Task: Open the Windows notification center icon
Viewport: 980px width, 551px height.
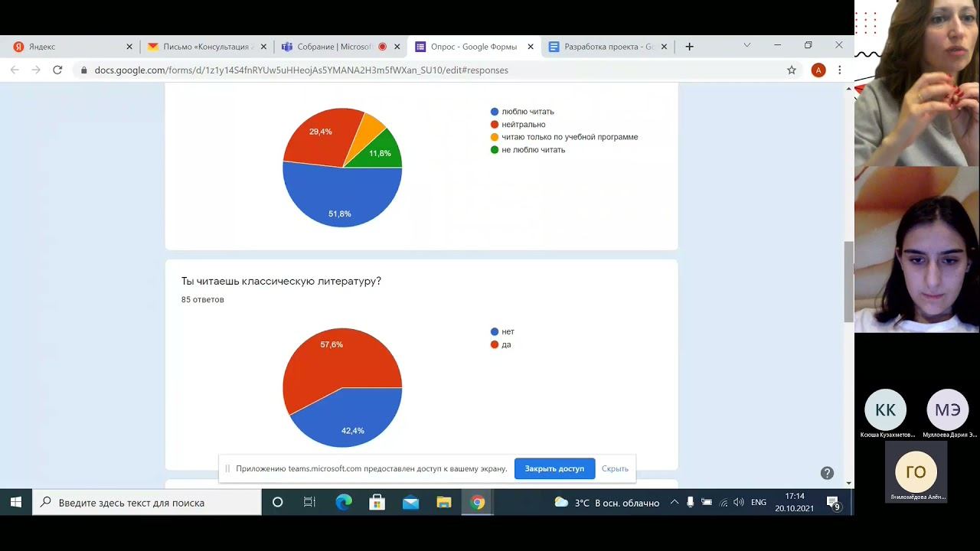Action: (833, 503)
